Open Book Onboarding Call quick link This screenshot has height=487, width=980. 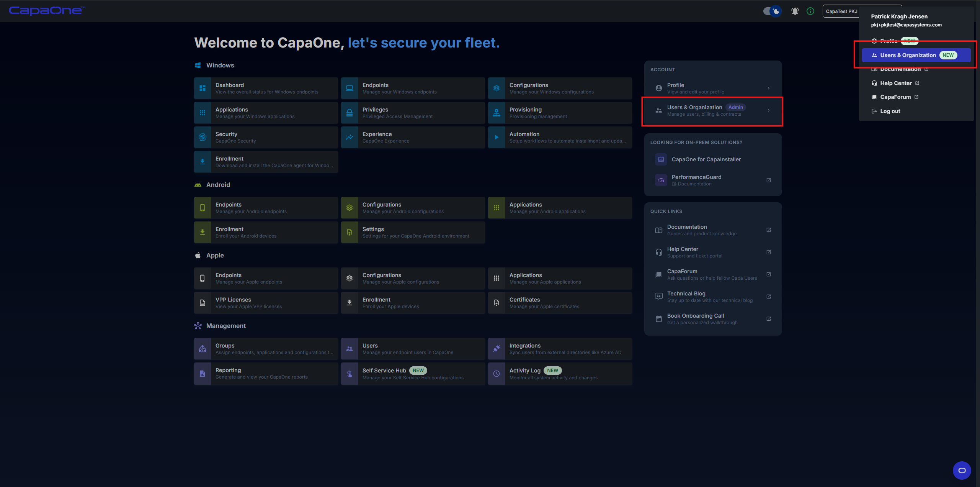tap(713, 319)
